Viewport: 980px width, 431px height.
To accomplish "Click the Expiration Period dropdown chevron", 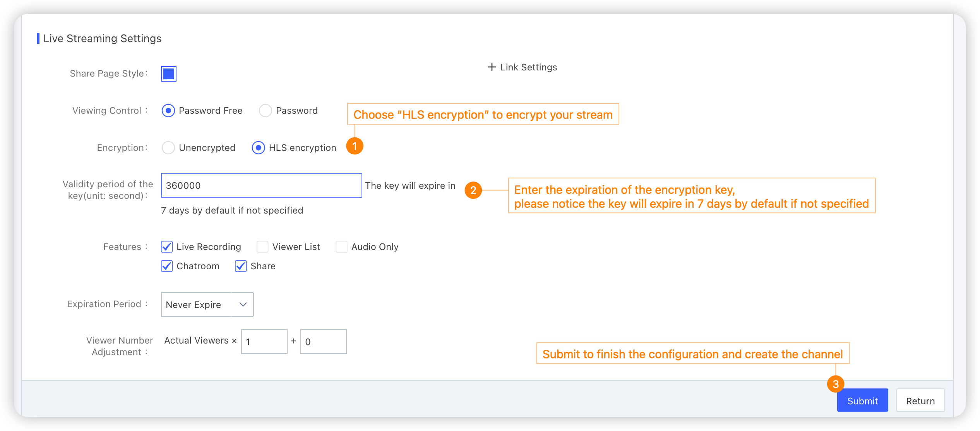I will 243,304.
